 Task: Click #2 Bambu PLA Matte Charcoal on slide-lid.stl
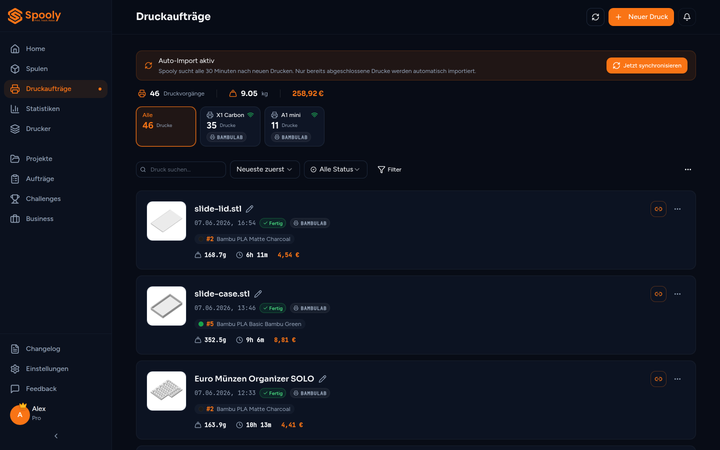pyautogui.click(x=244, y=239)
